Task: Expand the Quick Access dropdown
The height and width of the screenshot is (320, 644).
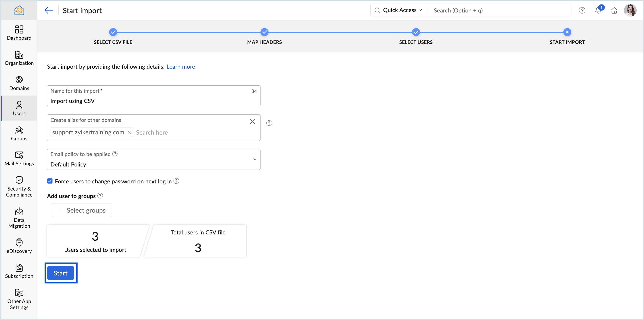Action: tap(402, 10)
